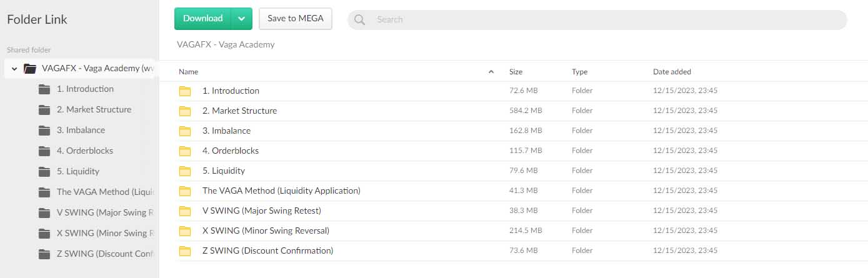Select 3. Imbalance name in file list
This screenshot has width=868, height=278.
pyautogui.click(x=226, y=131)
